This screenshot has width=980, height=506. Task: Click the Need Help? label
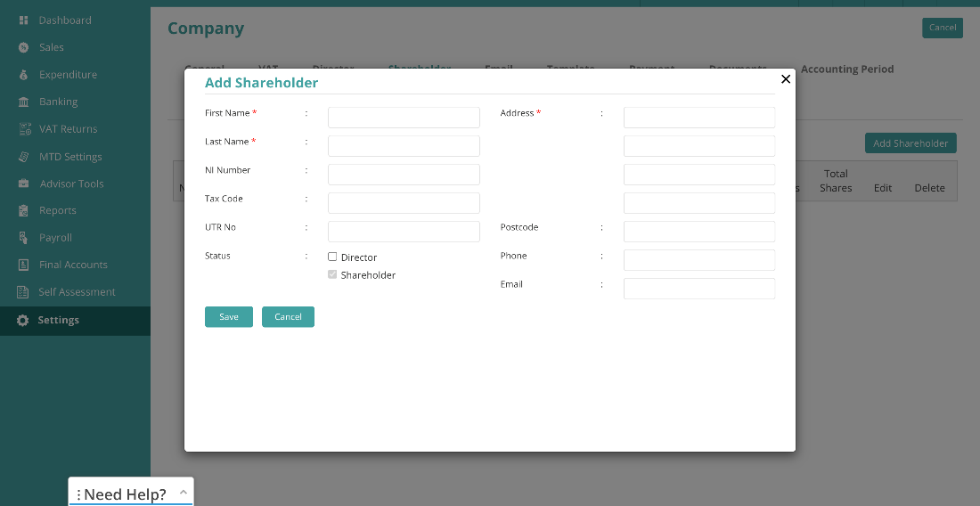[x=125, y=494]
